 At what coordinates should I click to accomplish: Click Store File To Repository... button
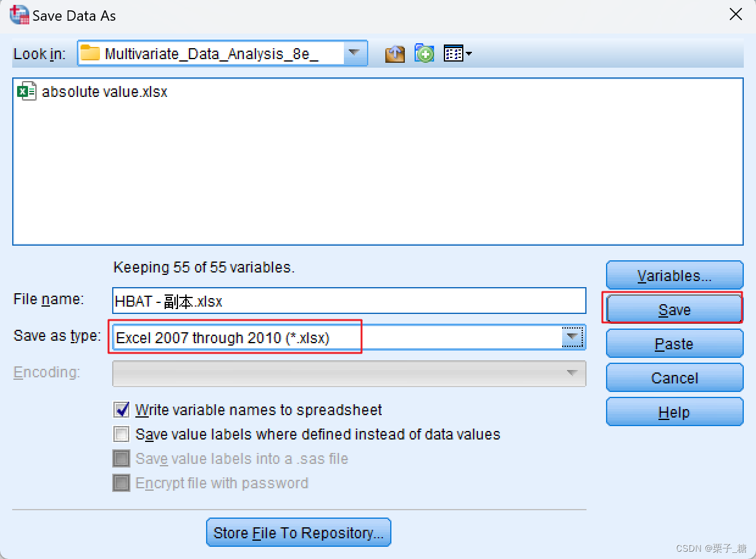[299, 533]
